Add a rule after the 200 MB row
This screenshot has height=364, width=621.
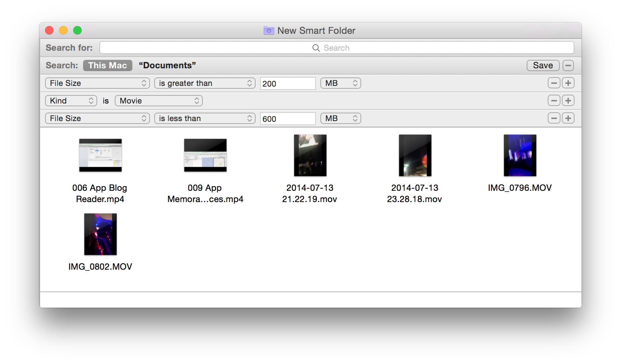point(568,83)
